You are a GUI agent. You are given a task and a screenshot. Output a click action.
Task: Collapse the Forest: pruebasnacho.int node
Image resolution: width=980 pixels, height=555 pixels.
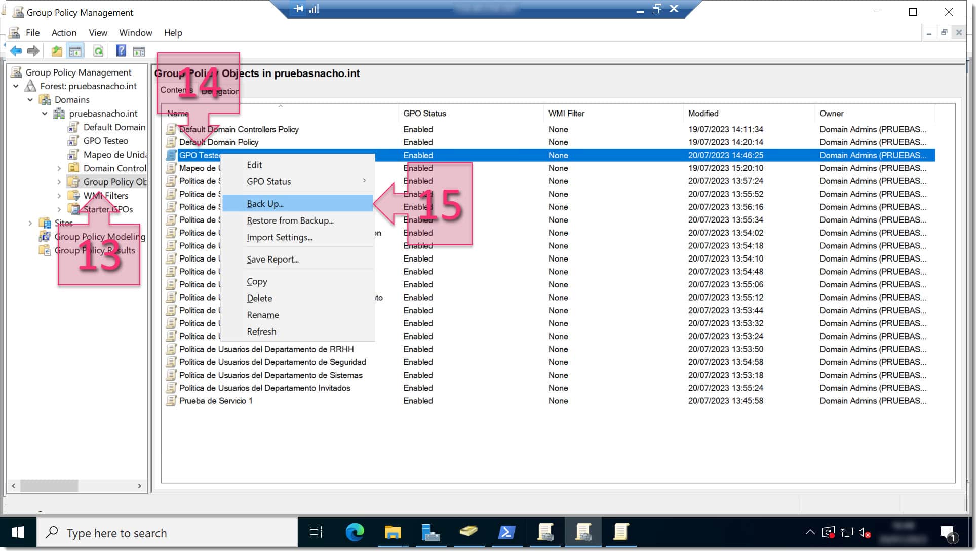pyautogui.click(x=16, y=86)
